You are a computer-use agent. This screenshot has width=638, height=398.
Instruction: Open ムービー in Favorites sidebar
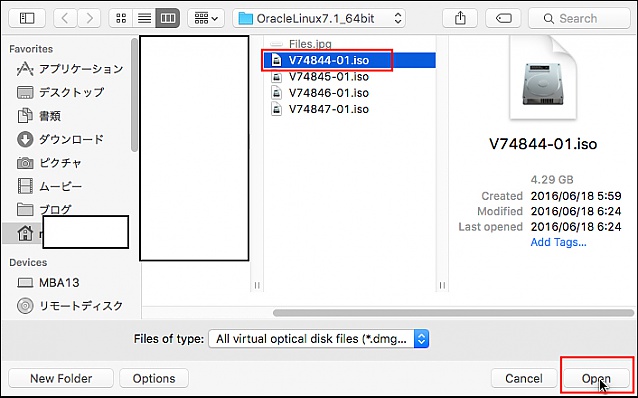click(x=49, y=187)
